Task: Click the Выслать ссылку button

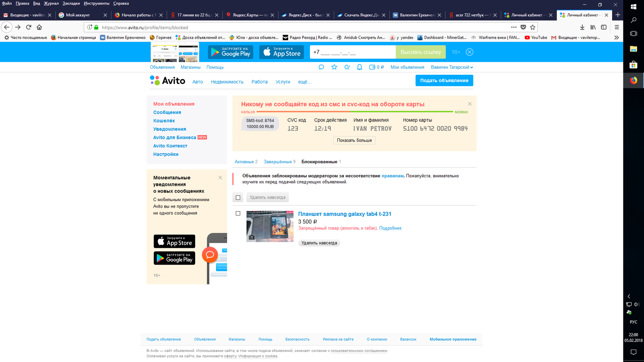Action: click(421, 52)
